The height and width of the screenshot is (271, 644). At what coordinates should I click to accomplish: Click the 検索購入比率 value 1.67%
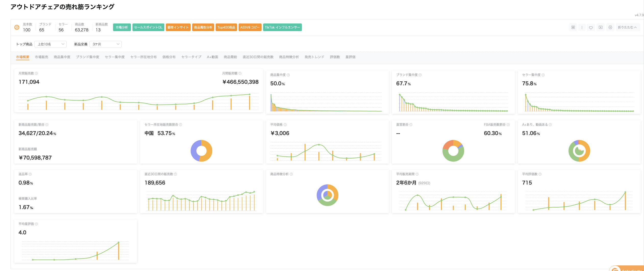coord(26,207)
